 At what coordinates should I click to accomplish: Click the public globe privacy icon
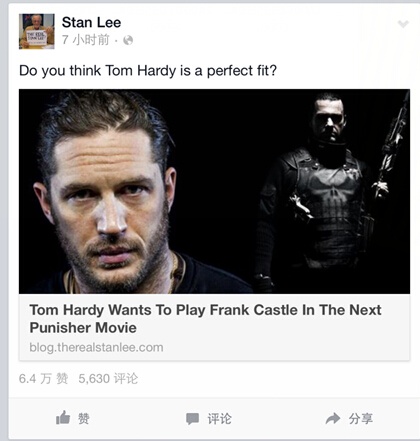tap(128, 40)
